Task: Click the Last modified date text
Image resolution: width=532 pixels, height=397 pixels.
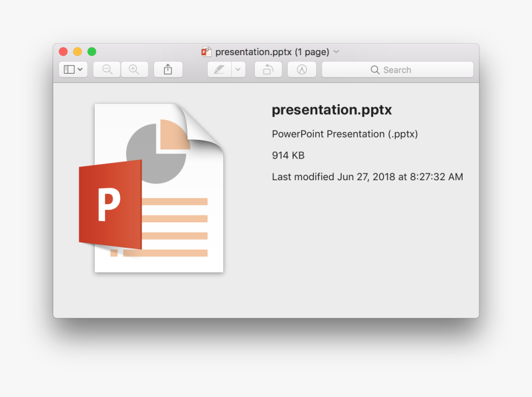Action: coord(367,177)
